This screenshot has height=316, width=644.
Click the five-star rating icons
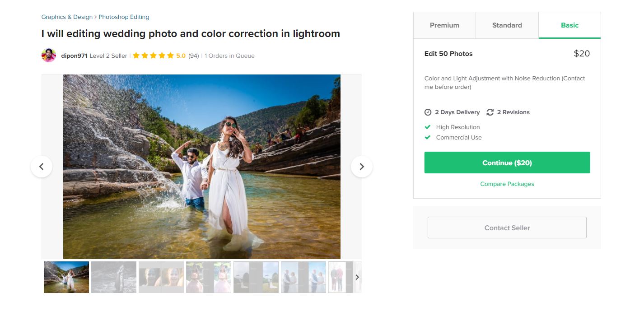(153, 56)
